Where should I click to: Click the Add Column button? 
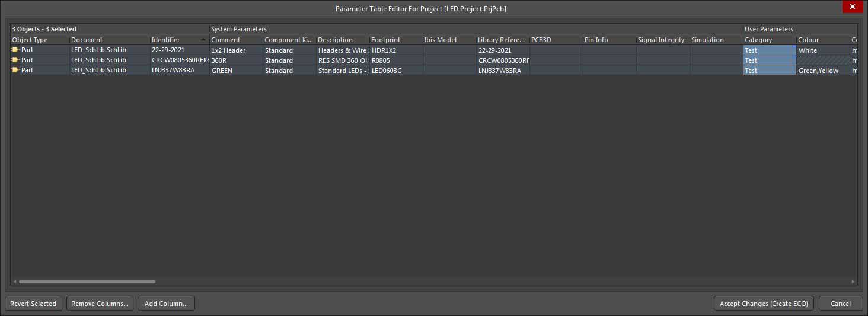click(x=166, y=304)
